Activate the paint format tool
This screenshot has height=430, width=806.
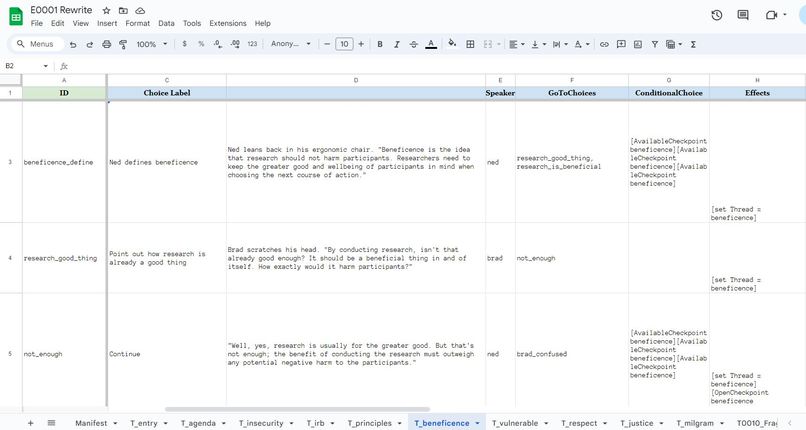coord(123,44)
